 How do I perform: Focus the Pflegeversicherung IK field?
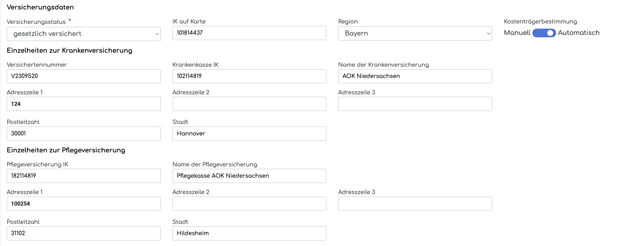[x=84, y=176]
